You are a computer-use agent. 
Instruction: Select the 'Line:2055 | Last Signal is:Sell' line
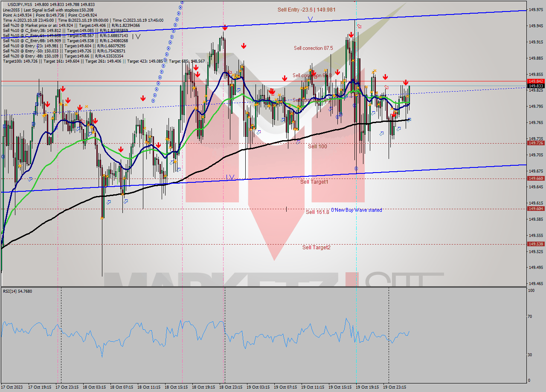[x=49, y=9]
